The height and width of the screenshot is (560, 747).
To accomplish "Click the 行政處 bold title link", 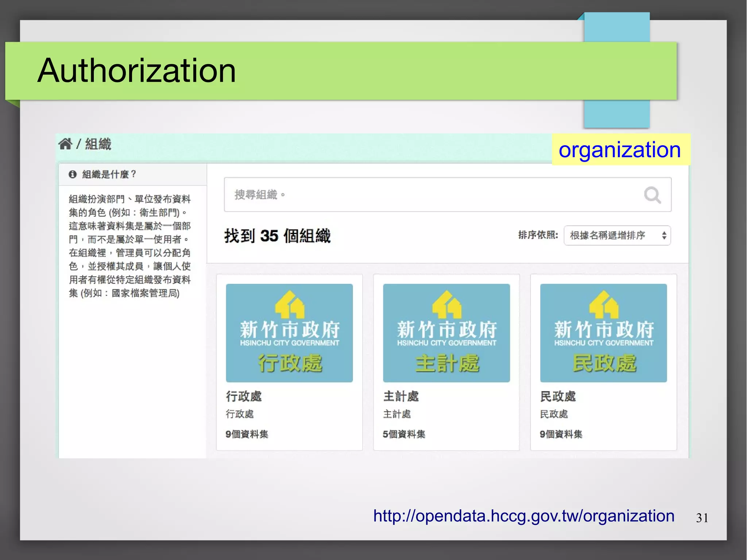I will pyautogui.click(x=244, y=396).
